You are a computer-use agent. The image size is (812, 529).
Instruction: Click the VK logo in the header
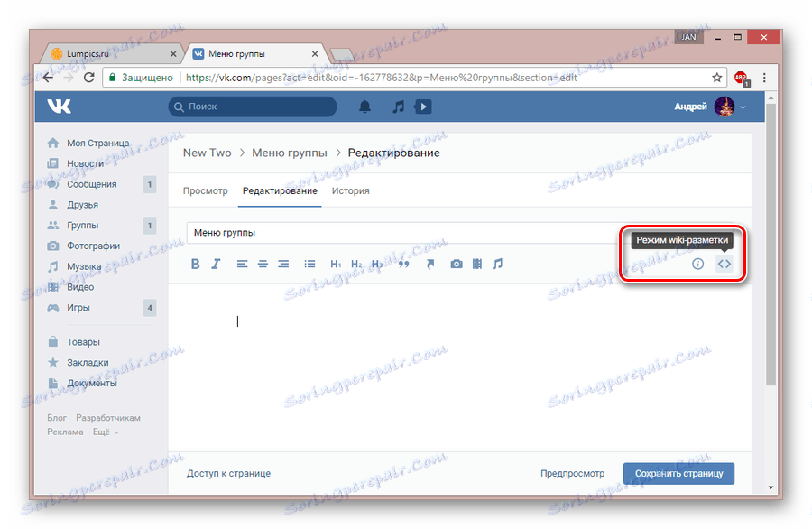[59, 107]
